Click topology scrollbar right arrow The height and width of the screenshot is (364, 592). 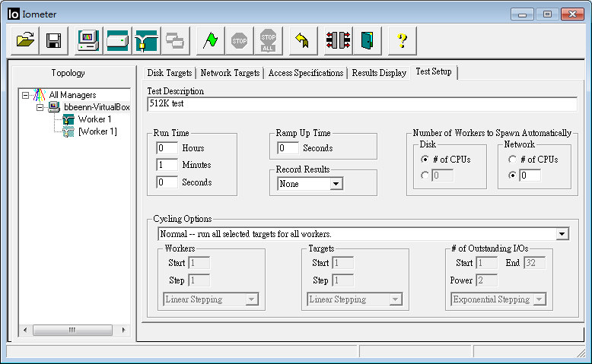pos(123,330)
